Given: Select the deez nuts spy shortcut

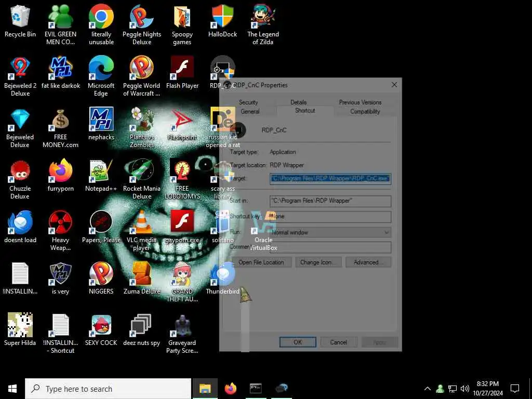Looking at the screenshot, I should coord(142,329).
